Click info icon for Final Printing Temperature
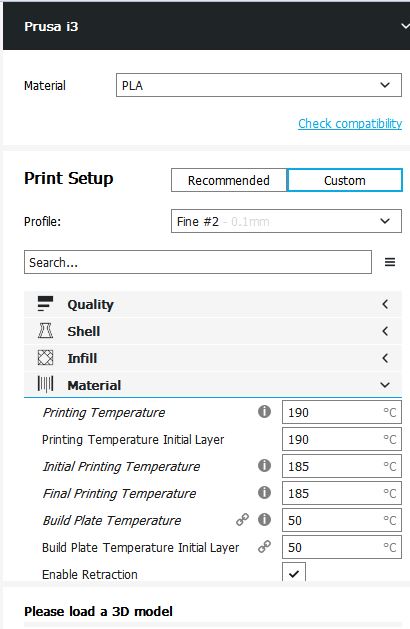 pyautogui.click(x=264, y=493)
